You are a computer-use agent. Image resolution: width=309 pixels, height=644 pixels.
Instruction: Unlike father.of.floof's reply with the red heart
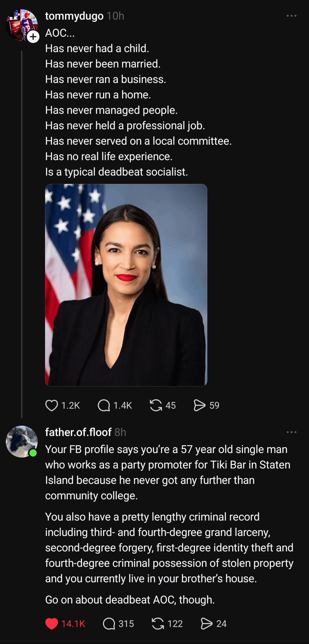51,624
